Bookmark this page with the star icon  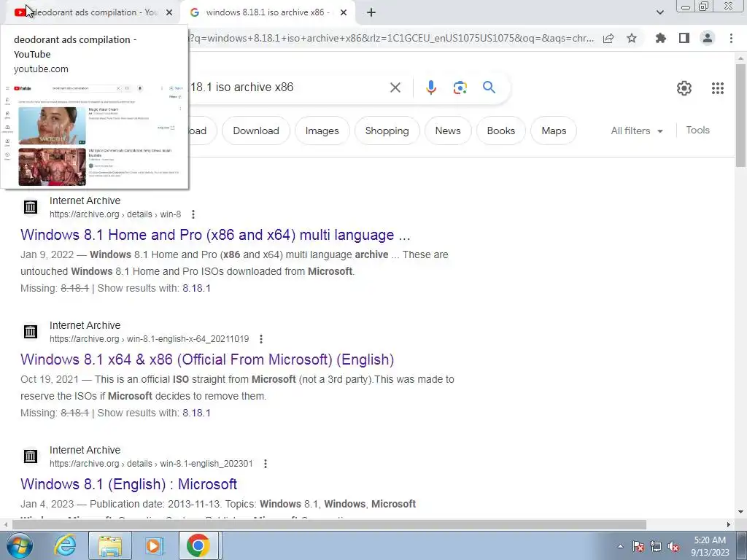click(x=632, y=38)
